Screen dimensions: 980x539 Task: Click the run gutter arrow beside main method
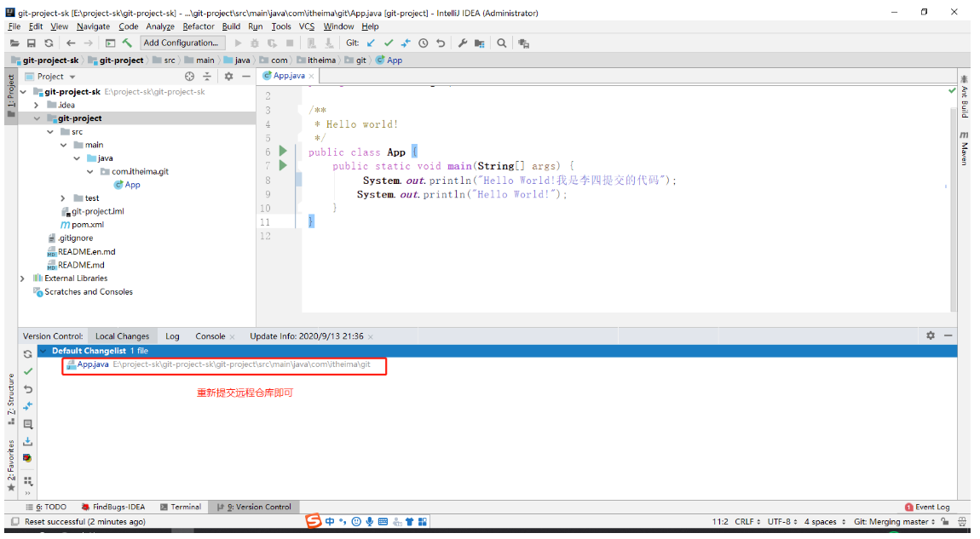click(x=283, y=165)
